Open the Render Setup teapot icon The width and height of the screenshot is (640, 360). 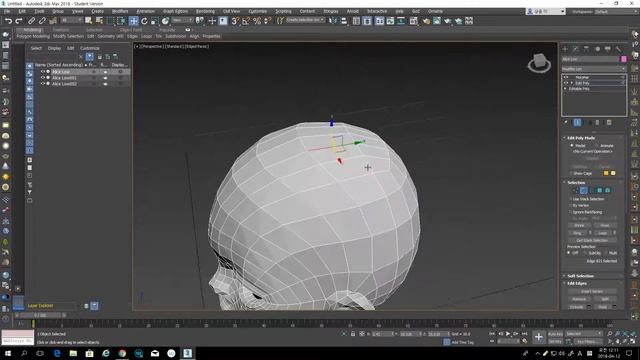[x=426, y=21]
